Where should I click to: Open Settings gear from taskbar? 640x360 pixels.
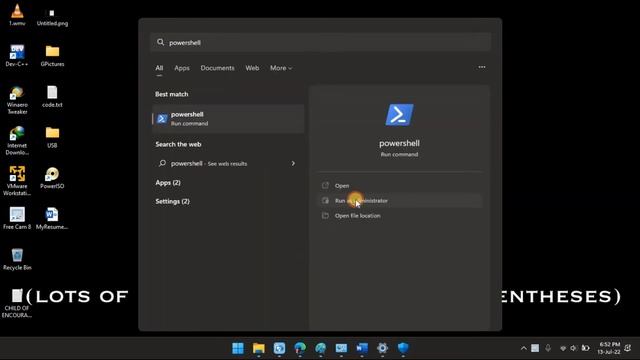tap(382, 348)
